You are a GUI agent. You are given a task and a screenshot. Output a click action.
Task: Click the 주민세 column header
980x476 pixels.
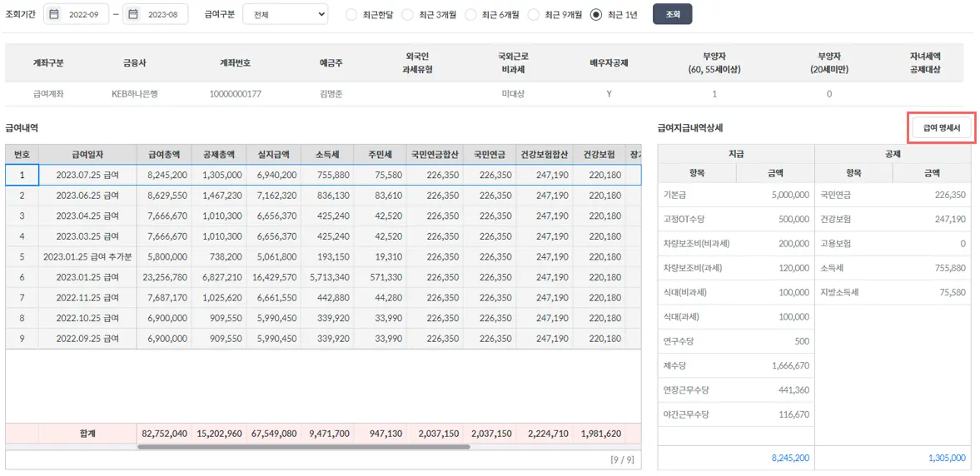(380, 154)
